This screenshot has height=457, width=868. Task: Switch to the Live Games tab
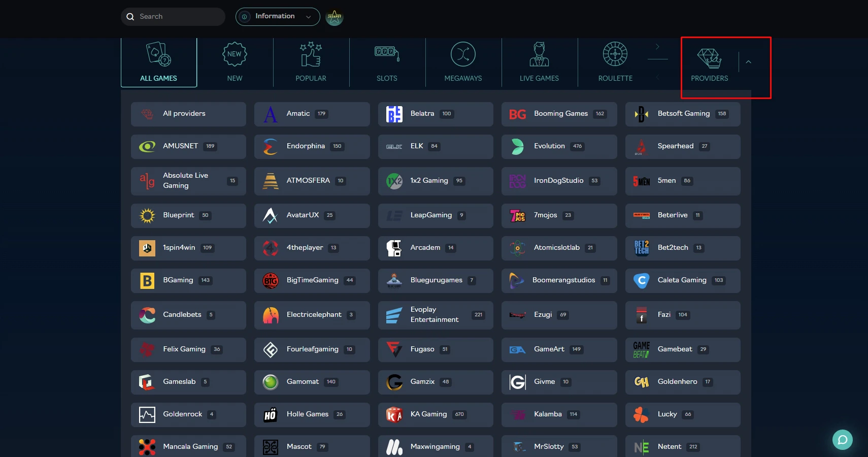(x=540, y=62)
